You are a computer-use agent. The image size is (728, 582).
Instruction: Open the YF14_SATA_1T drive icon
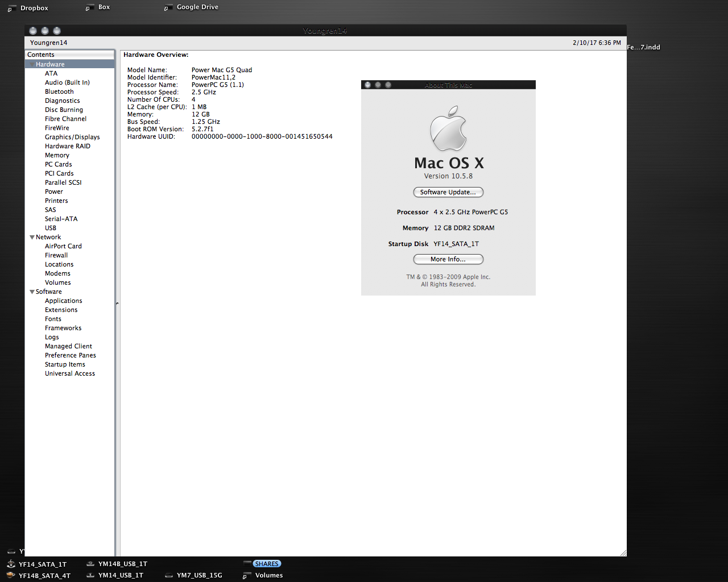point(11,564)
